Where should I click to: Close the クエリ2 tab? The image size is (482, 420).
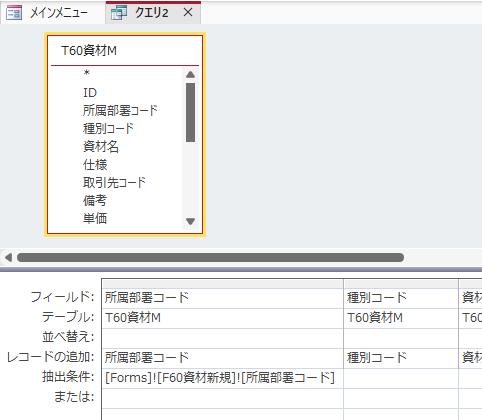[x=188, y=13]
